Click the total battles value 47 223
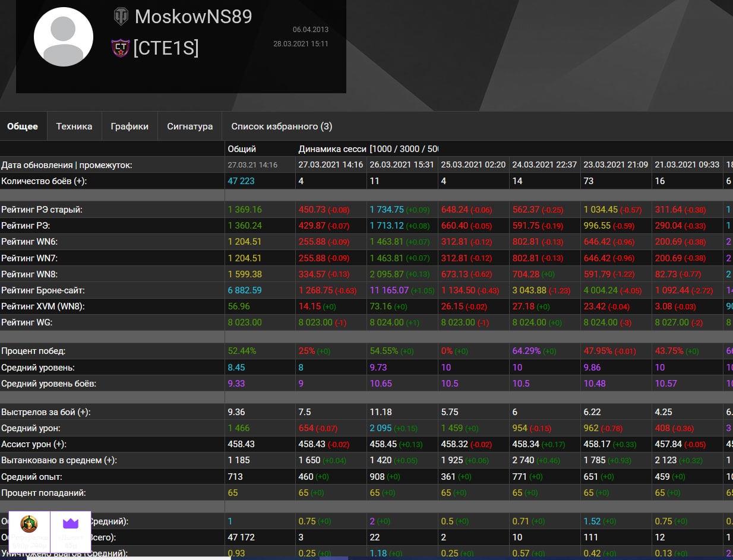The image size is (733, 560). pos(241,181)
